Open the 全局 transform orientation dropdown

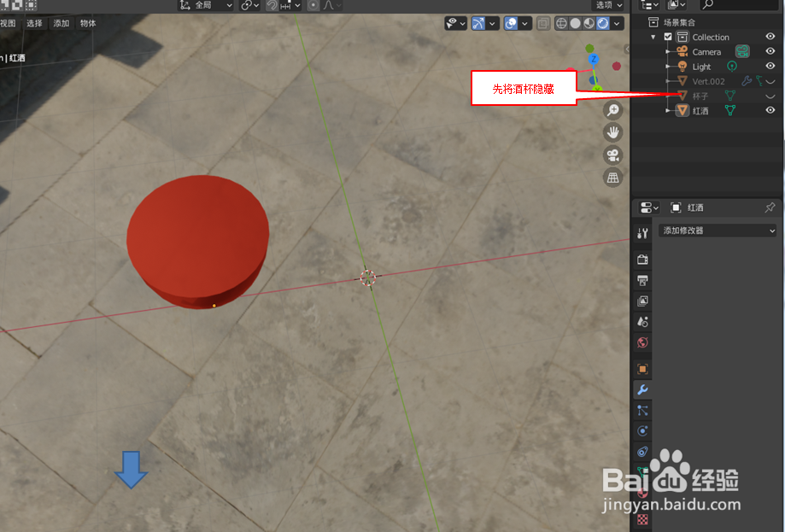206,5
